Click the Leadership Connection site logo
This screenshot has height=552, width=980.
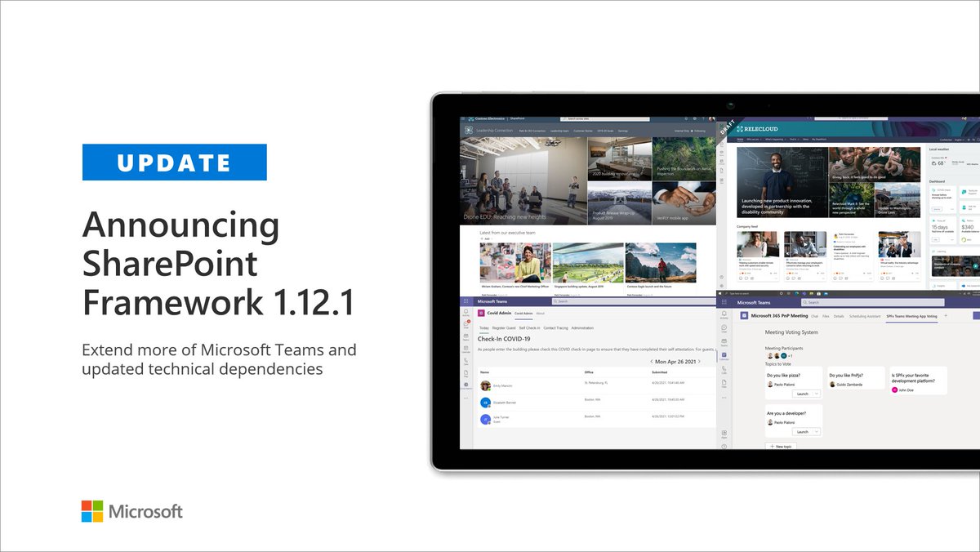468,131
